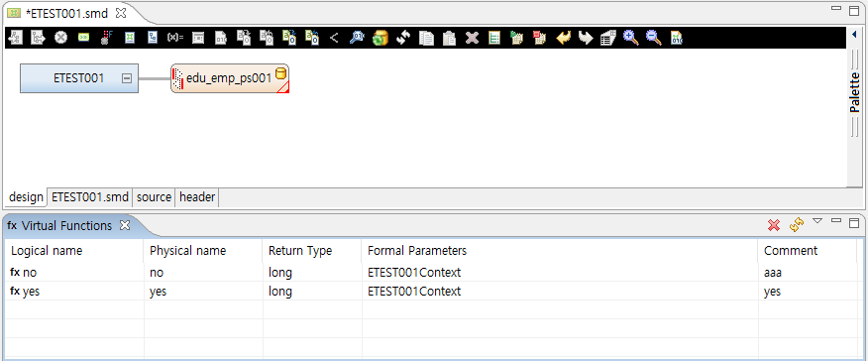The image size is (868, 361).
Task: Switch to the header tab
Action: 197,197
